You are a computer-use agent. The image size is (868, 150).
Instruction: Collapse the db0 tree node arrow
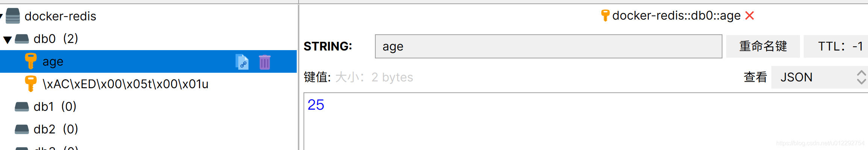pyautogui.click(x=8, y=40)
